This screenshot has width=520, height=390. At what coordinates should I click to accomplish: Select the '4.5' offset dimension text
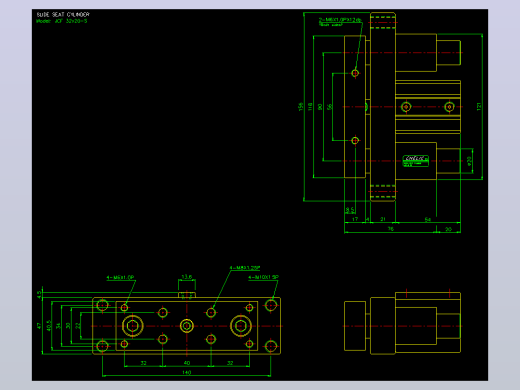tap(39, 295)
